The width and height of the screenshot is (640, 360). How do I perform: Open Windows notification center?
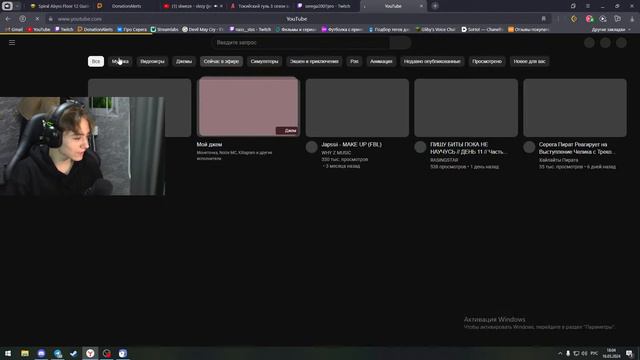(629, 353)
